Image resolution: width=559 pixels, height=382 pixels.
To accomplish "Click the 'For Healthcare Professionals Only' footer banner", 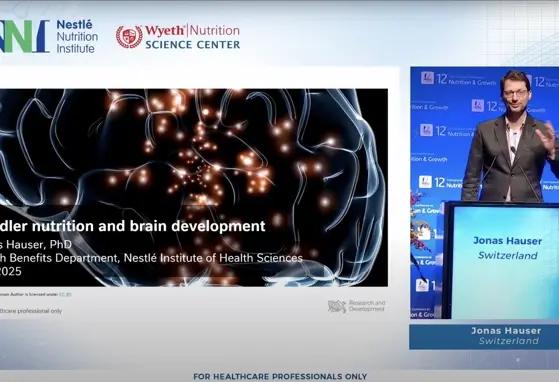I will (280, 376).
